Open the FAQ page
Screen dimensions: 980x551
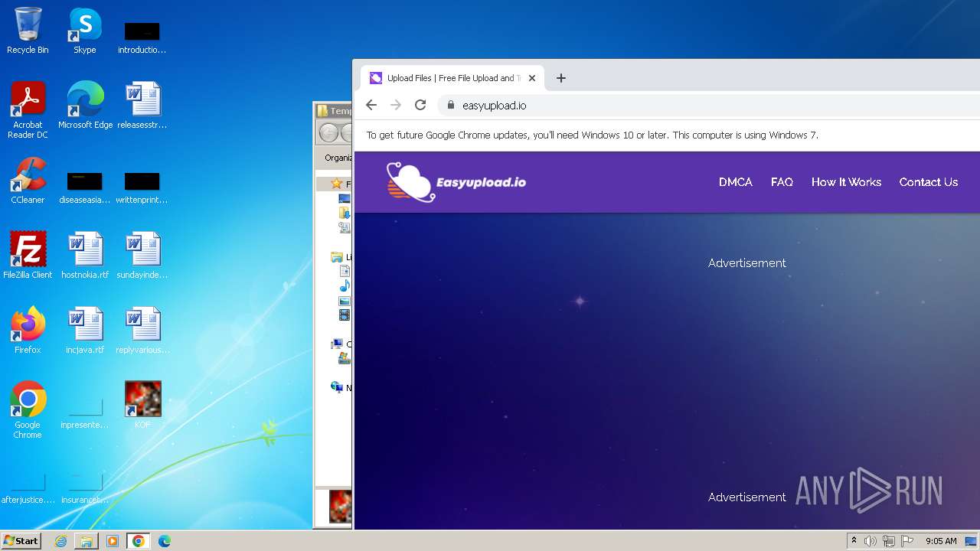tap(782, 182)
